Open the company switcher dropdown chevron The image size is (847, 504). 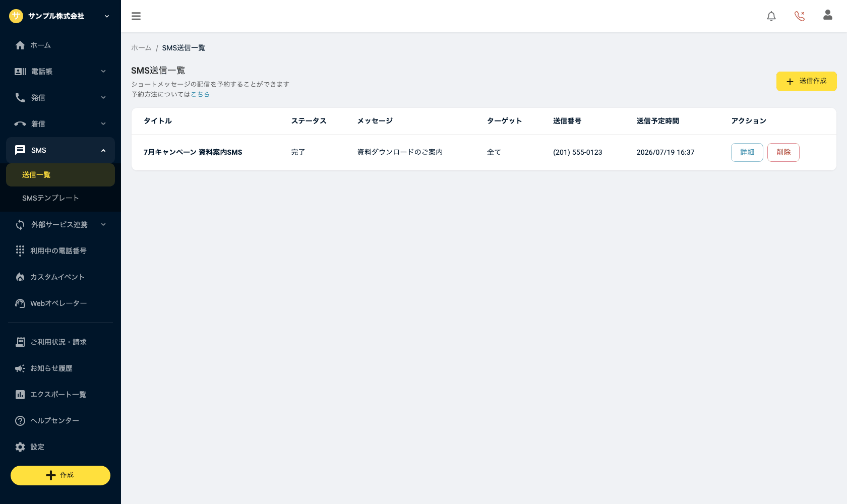(x=107, y=16)
